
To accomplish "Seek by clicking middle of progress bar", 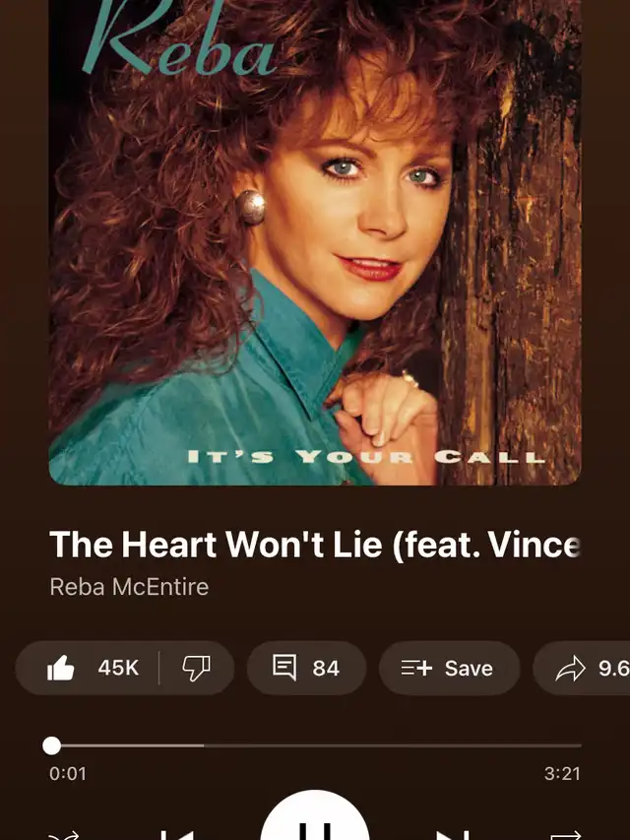I will coord(315,745).
